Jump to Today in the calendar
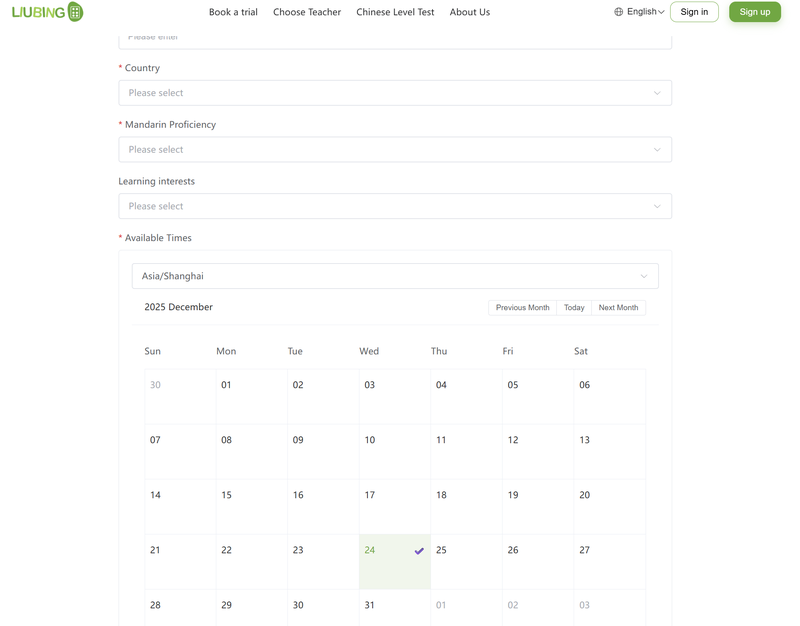This screenshot has height=626, width=800. tap(574, 308)
